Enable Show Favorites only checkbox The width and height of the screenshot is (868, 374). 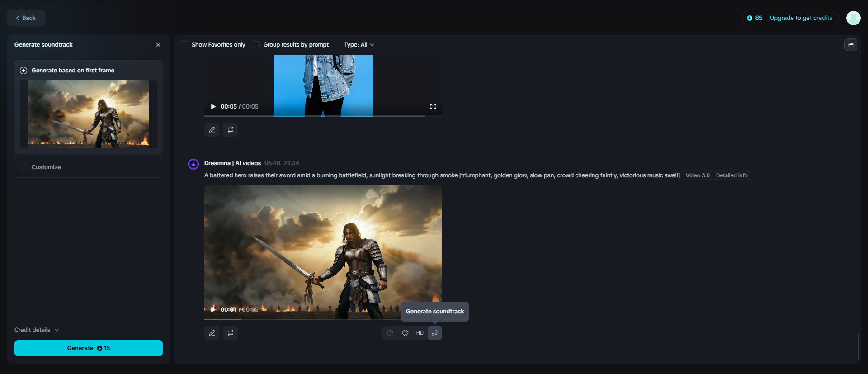184,45
